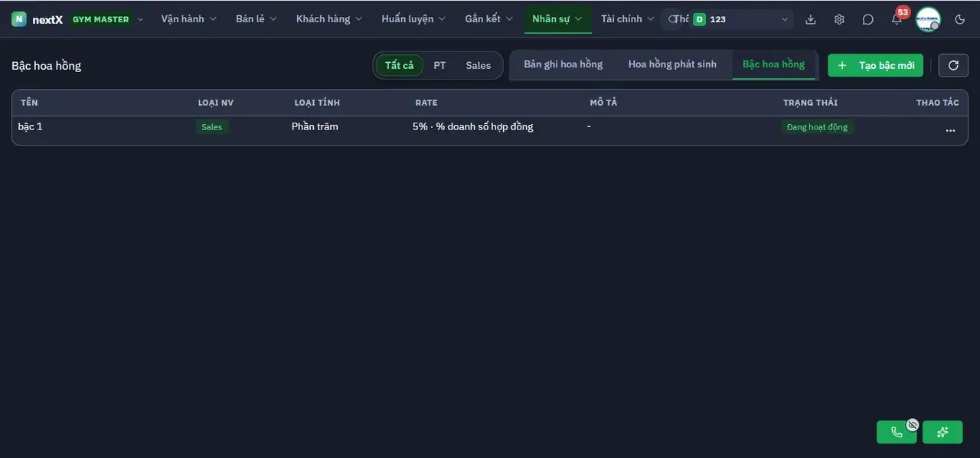Click the green phone call button
This screenshot has width=980, height=458.
coord(897,432)
